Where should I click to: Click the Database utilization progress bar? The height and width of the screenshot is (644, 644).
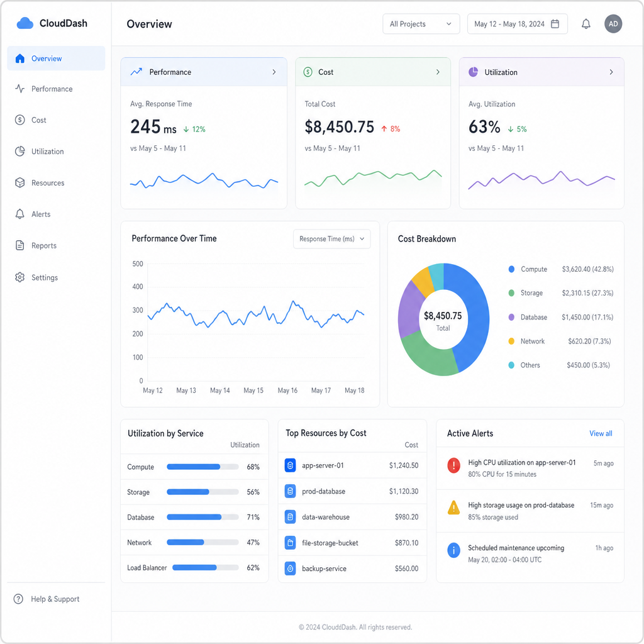203,517
